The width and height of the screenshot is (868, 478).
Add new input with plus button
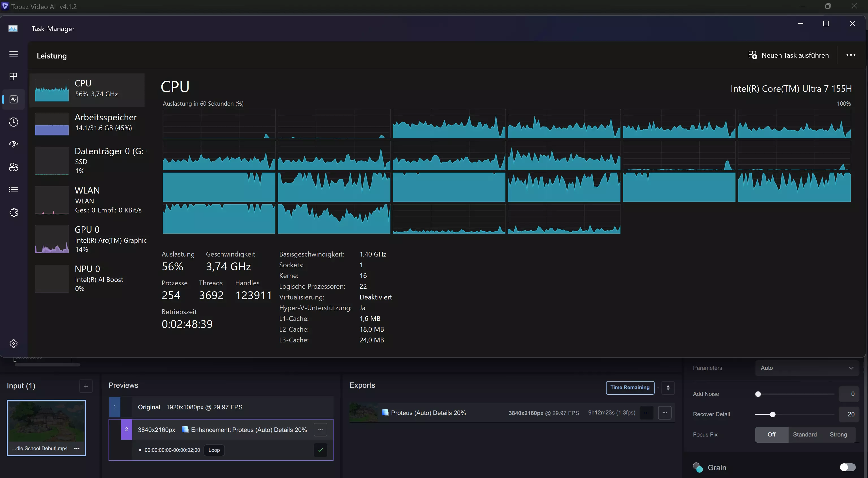pos(86,386)
